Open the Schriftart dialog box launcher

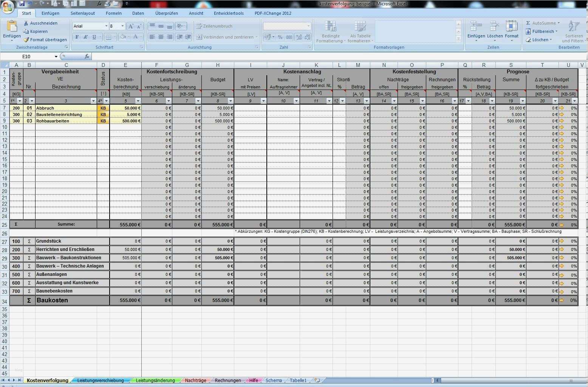click(x=141, y=47)
